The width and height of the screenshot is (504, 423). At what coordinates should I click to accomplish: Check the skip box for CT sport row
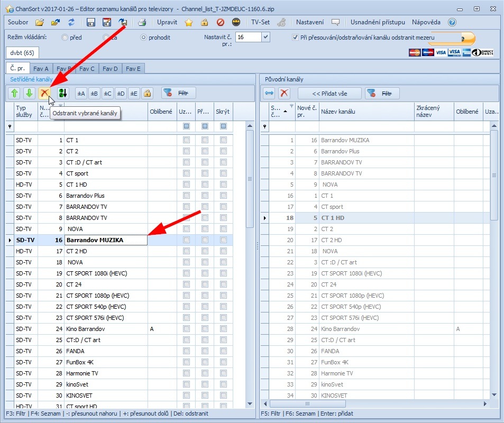click(x=205, y=173)
